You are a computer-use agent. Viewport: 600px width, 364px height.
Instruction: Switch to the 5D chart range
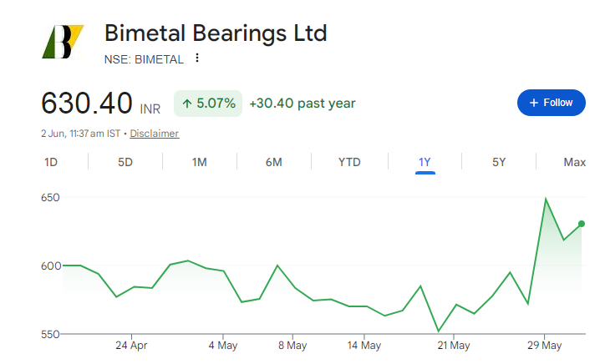tap(125, 162)
